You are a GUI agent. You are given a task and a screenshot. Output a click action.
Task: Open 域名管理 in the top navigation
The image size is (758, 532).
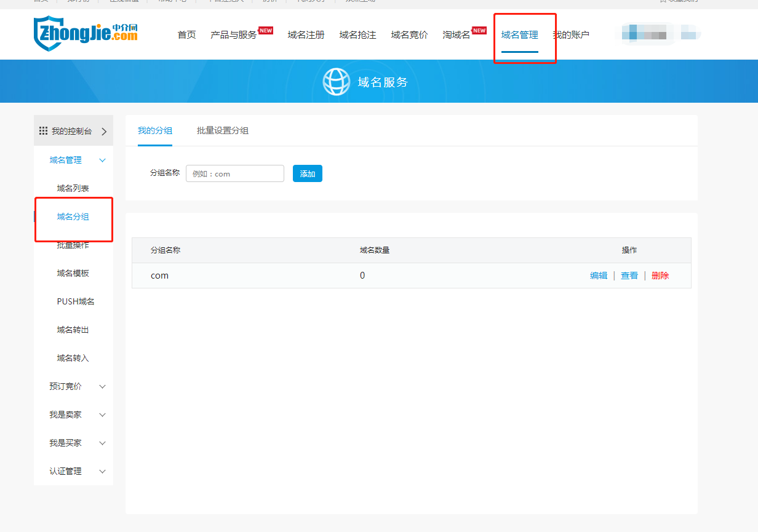[x=519, y=35]
